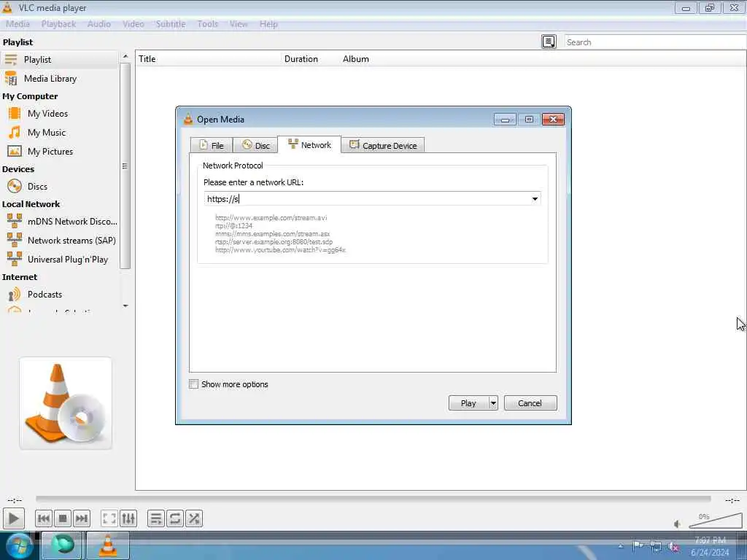
Task: Click the playback seek bar
Action: (x=373, y=499)
